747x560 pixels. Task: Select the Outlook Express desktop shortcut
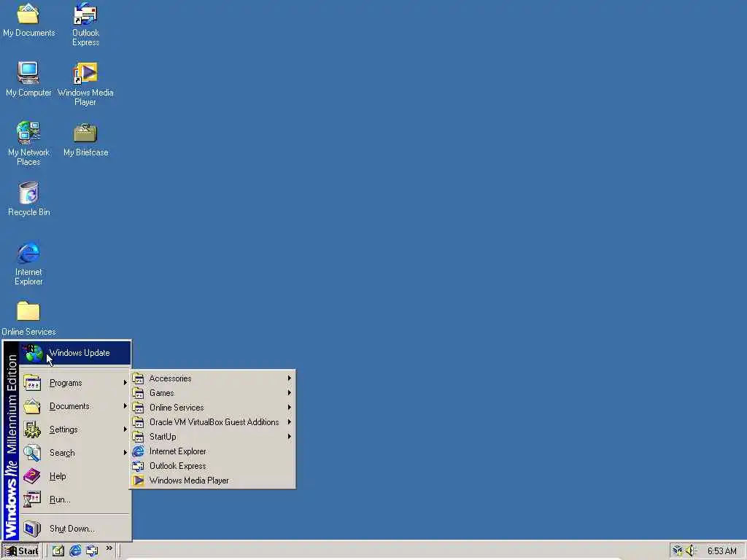pos(85,25)
